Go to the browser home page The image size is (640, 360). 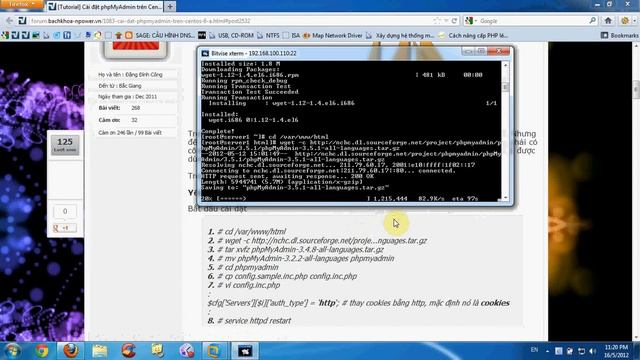click(608, 20)
